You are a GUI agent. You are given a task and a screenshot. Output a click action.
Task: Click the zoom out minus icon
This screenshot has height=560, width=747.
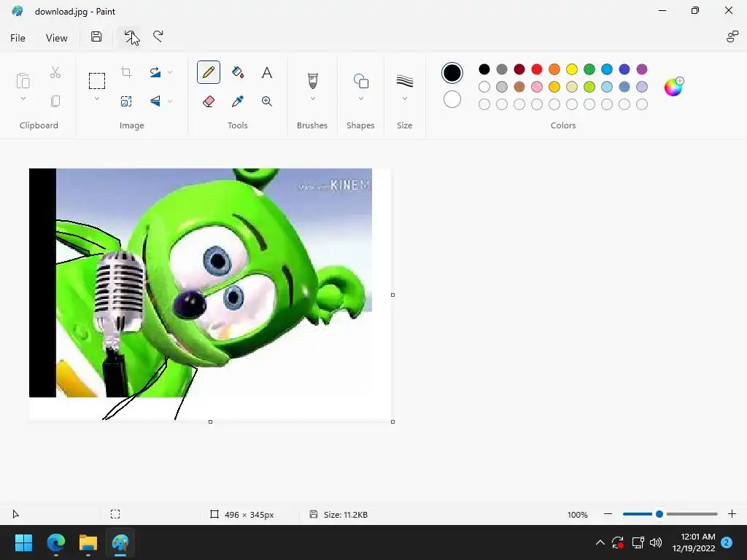(608, 514)
